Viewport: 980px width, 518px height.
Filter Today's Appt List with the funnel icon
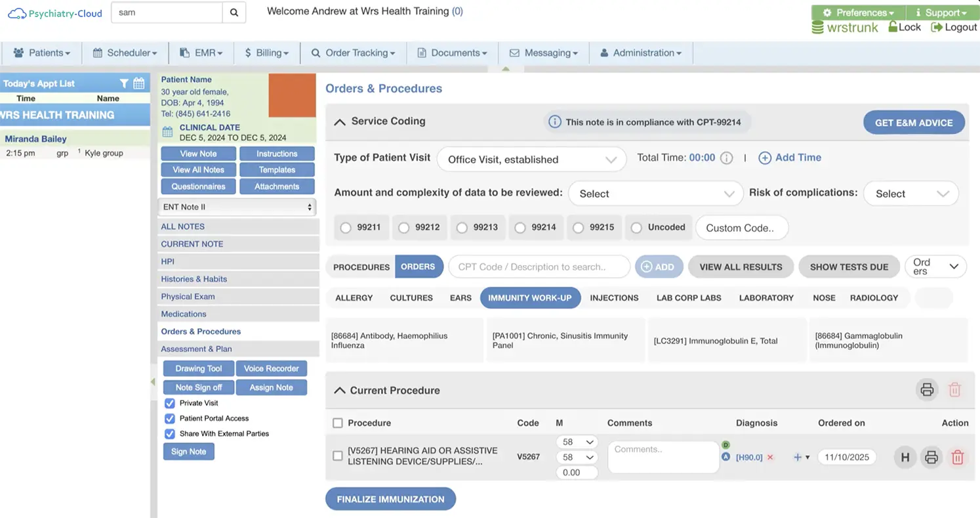tap(123, 83)
